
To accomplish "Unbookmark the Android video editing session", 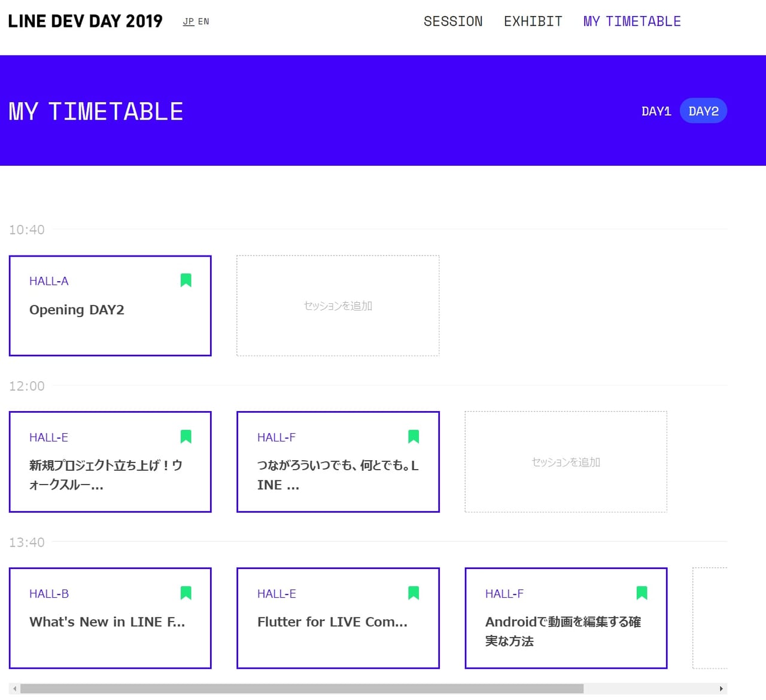I will click(642, 593).
